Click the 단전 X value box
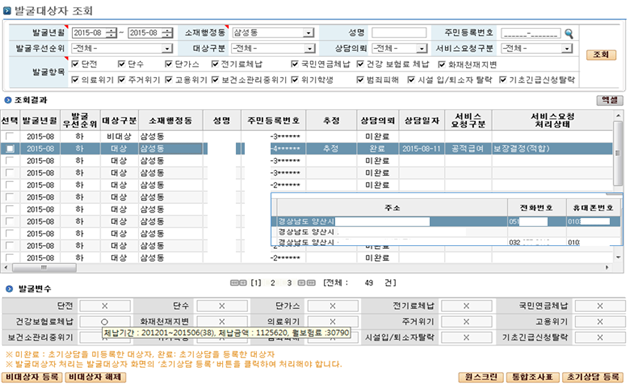The width and height of the screenshot is (629, 392). 105,306
